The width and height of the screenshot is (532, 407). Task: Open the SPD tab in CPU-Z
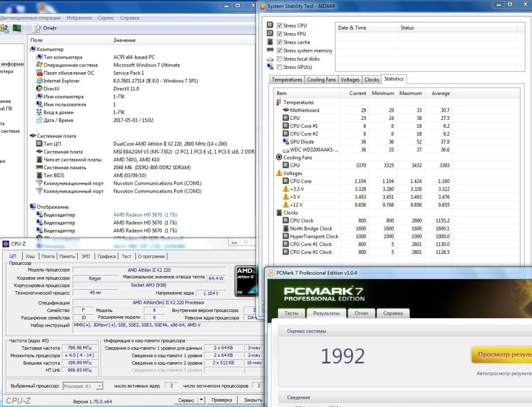[x=86, y=256]
